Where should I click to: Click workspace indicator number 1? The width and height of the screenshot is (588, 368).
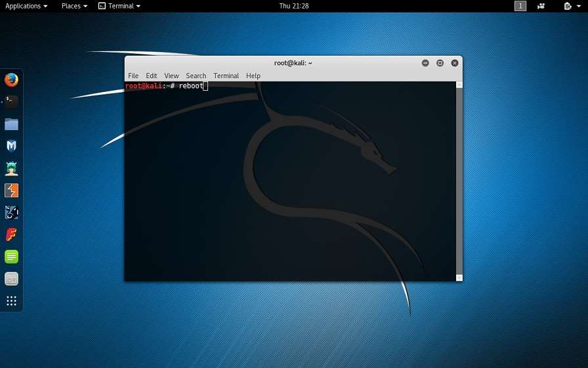[x=520, y=6]
